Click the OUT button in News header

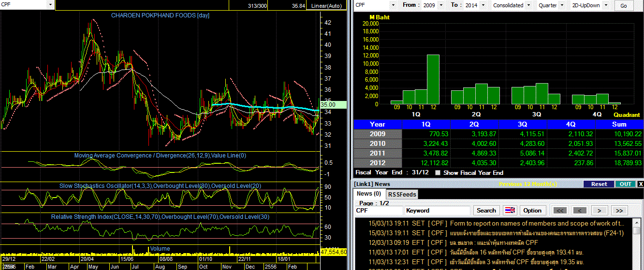626,184
